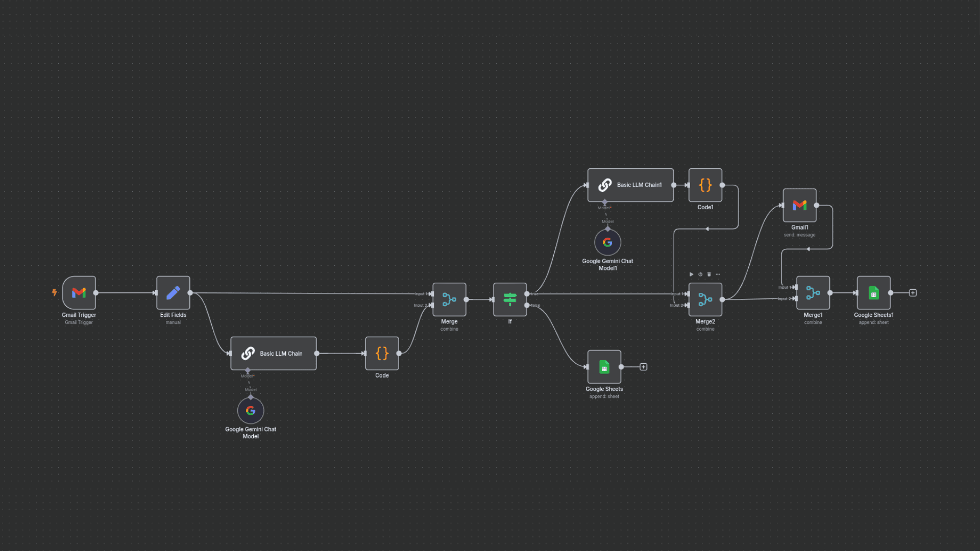Image resolution: width=980 pixels, height=551 pixels.
Task: Click the 'Edit Fields' node label
Action: [173, 315]
